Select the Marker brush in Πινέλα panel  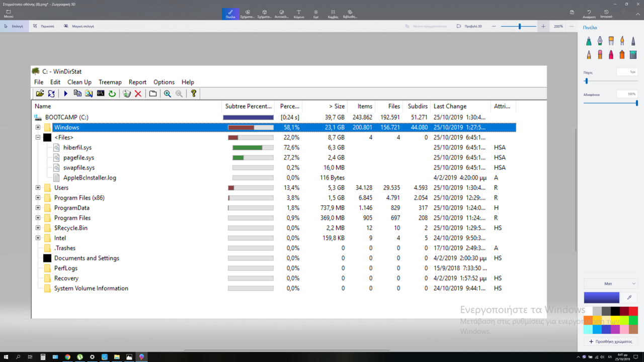point(589,41)
